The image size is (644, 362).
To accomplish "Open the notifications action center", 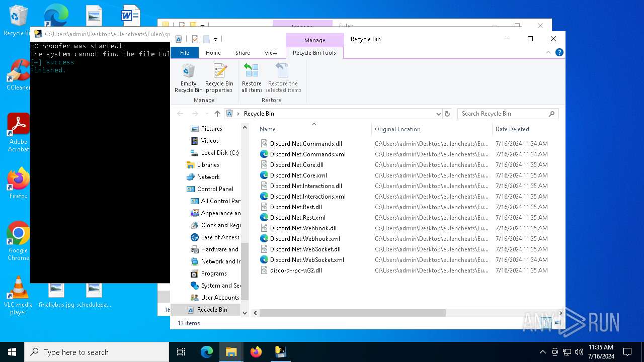I will pos(627,352).
